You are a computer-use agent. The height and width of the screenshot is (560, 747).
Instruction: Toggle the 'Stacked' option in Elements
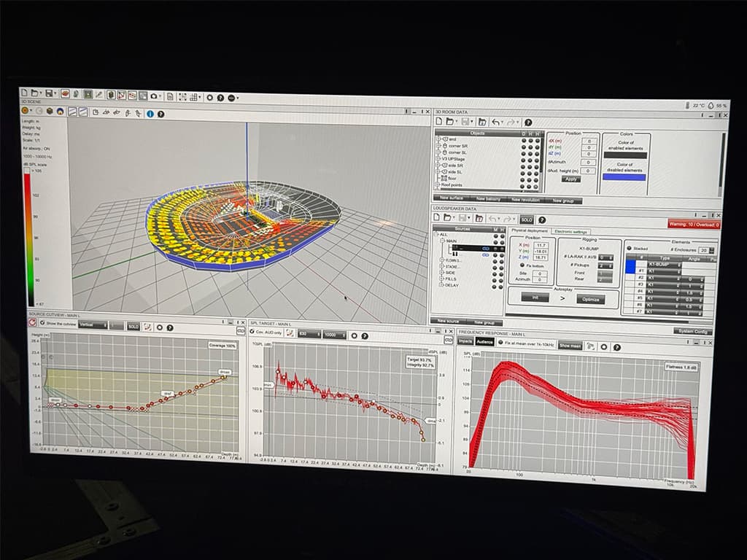click(629, 248)
